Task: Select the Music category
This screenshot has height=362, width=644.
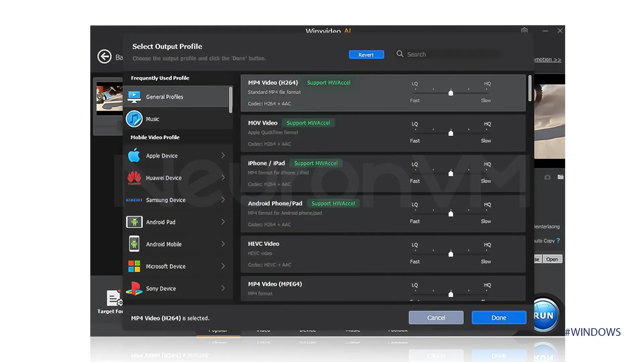Action: 178,119
